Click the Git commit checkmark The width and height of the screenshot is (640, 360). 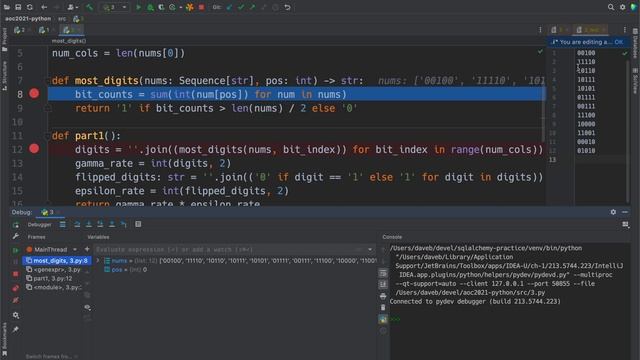(241, 7)
